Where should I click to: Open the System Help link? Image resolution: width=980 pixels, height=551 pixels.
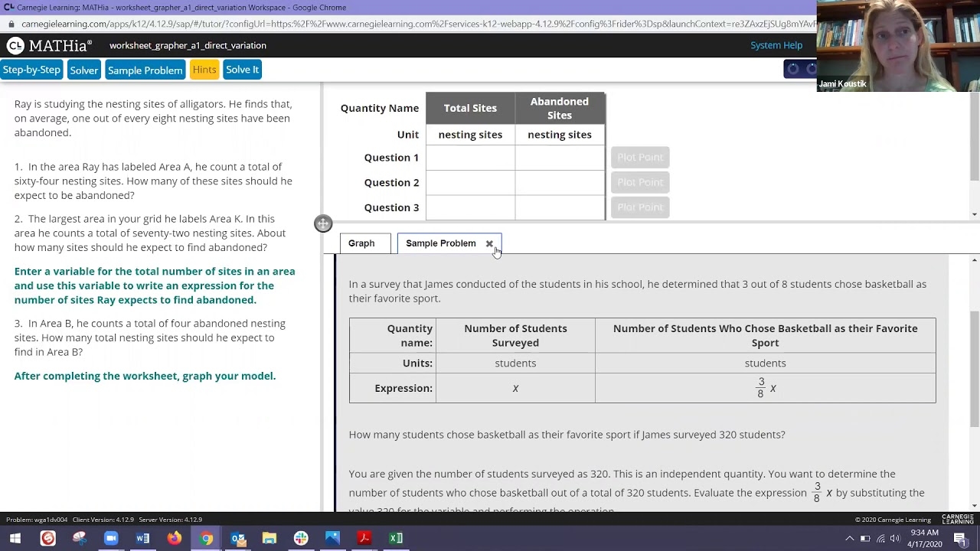click(776, 45)
